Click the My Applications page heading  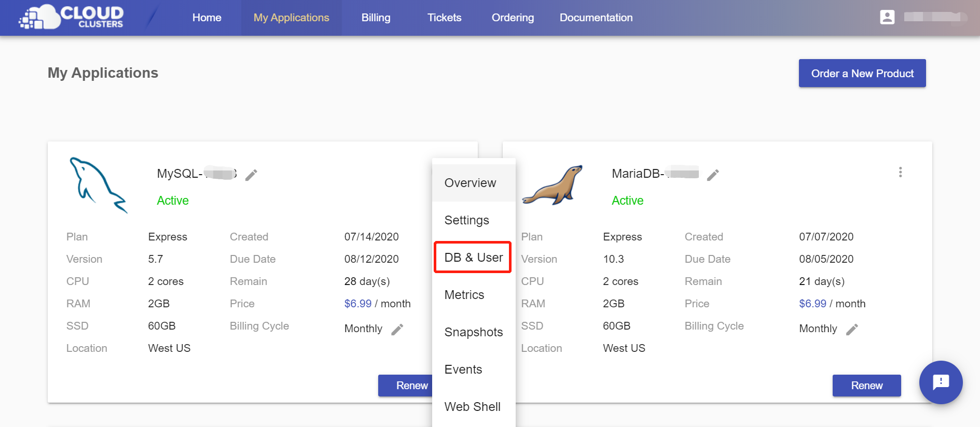click(x=103, y=73)
